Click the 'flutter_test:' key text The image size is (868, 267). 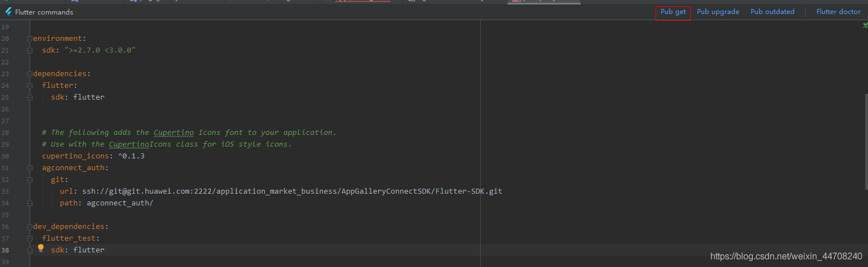pos(71,238)
